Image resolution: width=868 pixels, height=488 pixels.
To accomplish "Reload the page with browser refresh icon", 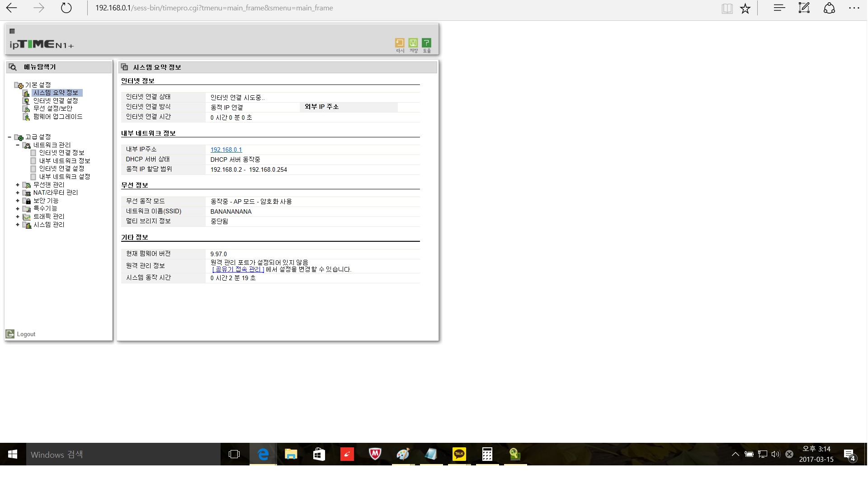I will 66,8.
